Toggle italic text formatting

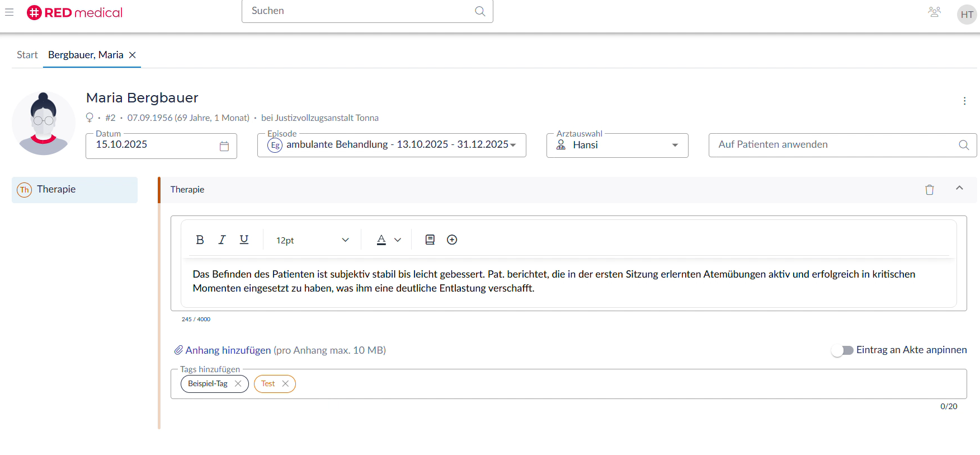222,240
